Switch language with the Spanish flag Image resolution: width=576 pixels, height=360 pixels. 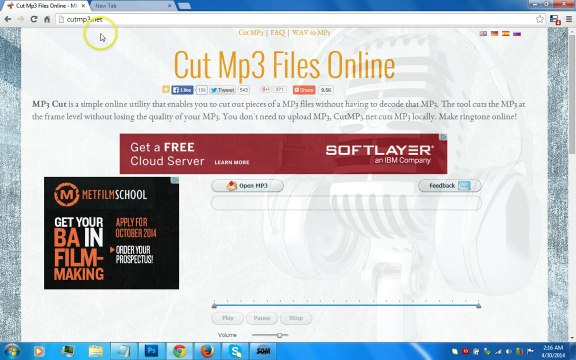[x=506, y=33]
